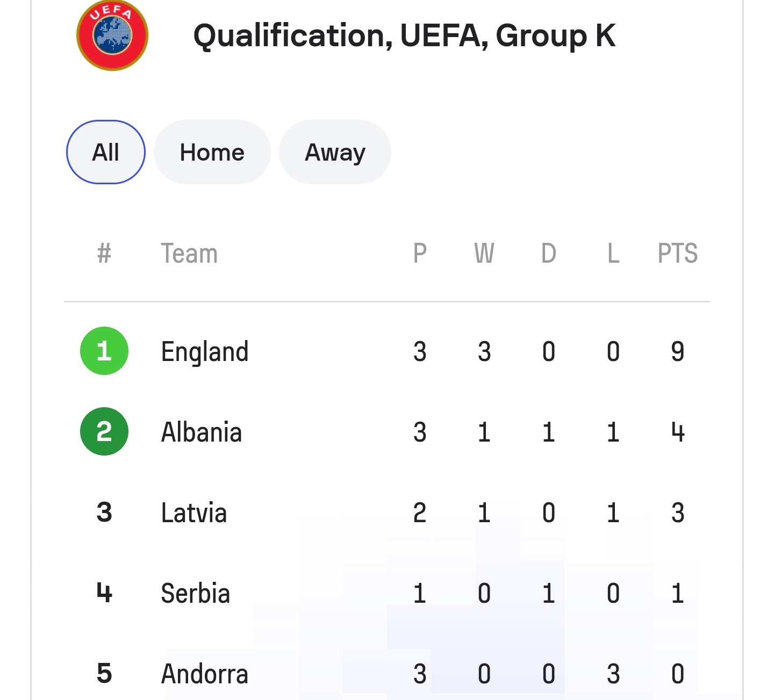This screenshot has height=700, width=774.
Task: Click on Serbia in the table
Action: pos(196,594)
